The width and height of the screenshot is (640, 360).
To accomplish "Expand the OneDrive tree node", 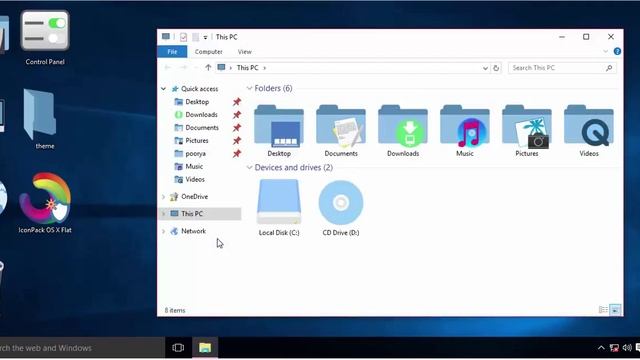I will [x=164, y=197].
